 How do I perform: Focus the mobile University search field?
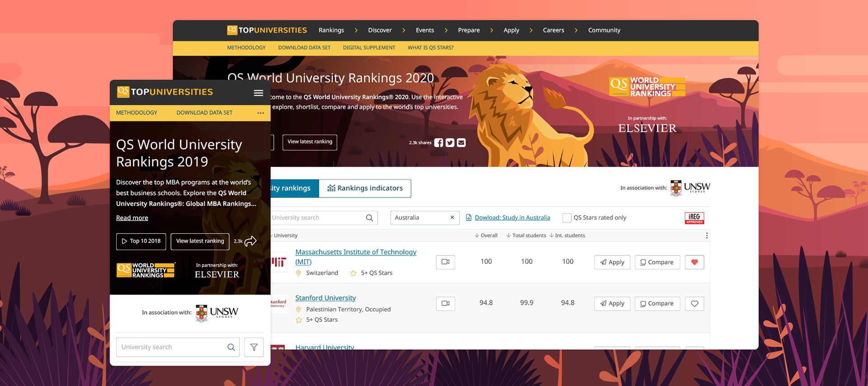178,347
